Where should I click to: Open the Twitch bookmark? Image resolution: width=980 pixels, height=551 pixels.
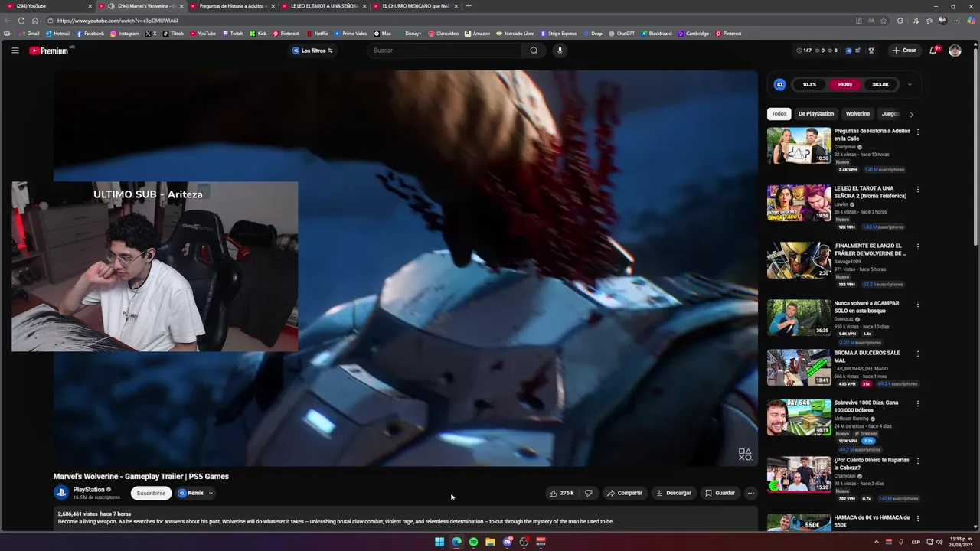(x=233, y=34)
